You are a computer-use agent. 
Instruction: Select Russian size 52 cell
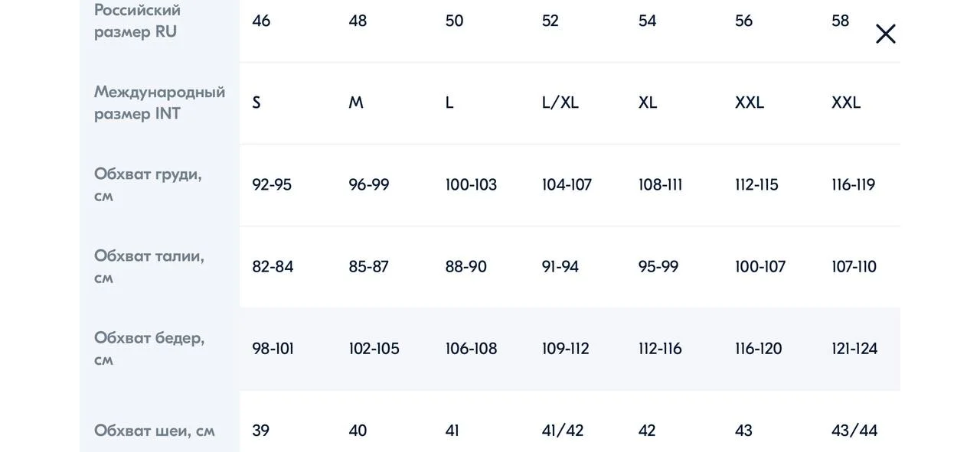[550, 21]
